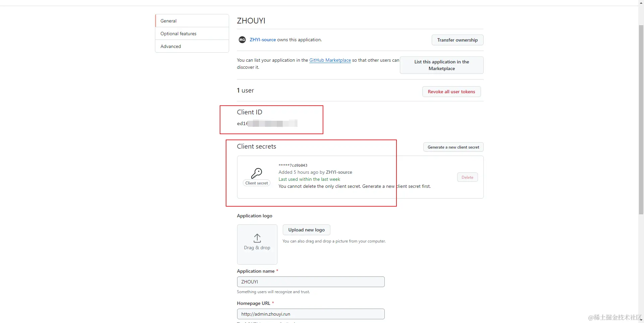Click the *****7cd9b043 secret text
This screenshot has width=644, height=323.
pos(293,165)
